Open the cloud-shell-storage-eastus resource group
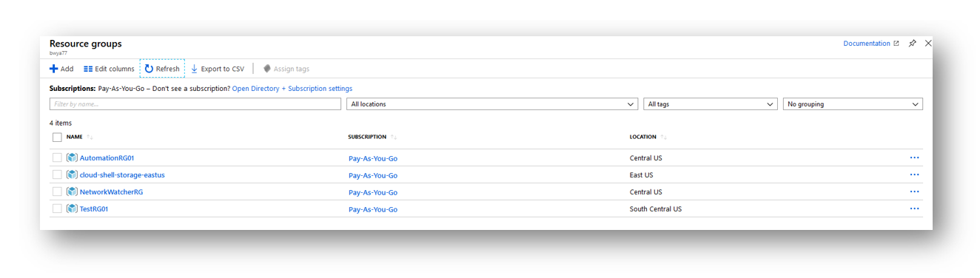 point(122,175)
